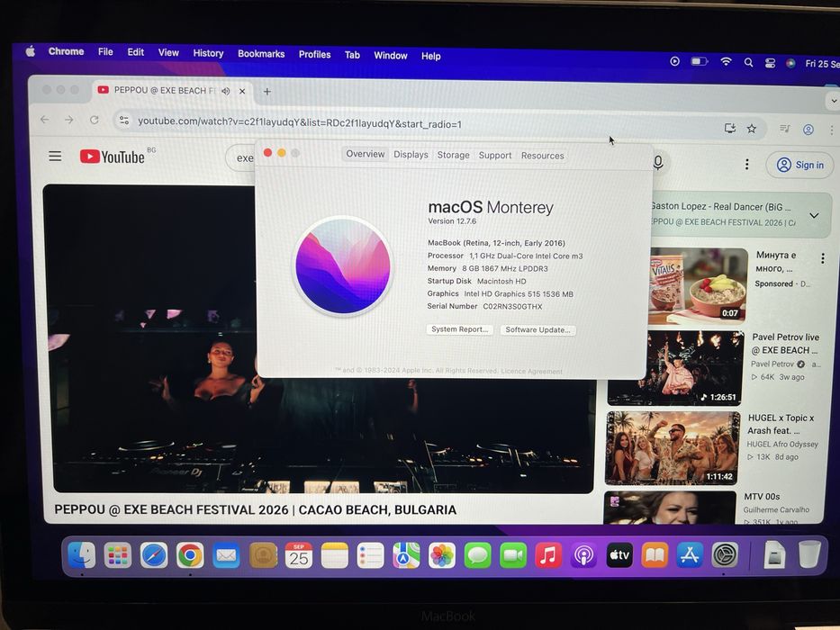Switch to the Displays tab
This screenshot has width=840, height=630.
(411, 154)
